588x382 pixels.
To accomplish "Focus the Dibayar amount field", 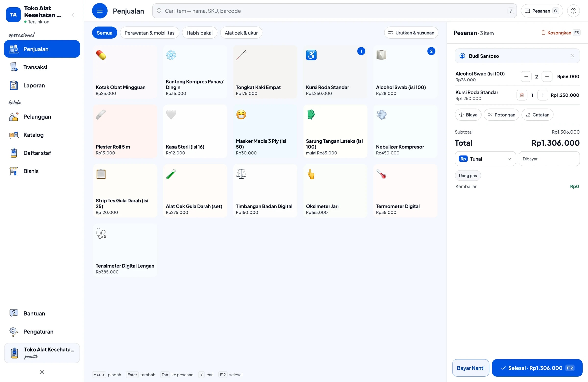I will pyautogui.click(x=549, y=159).
